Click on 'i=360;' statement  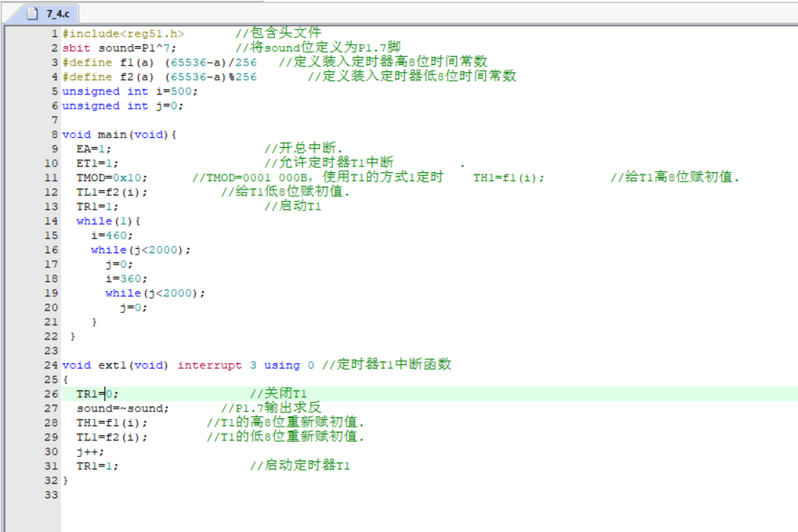(x=126, y=279)
